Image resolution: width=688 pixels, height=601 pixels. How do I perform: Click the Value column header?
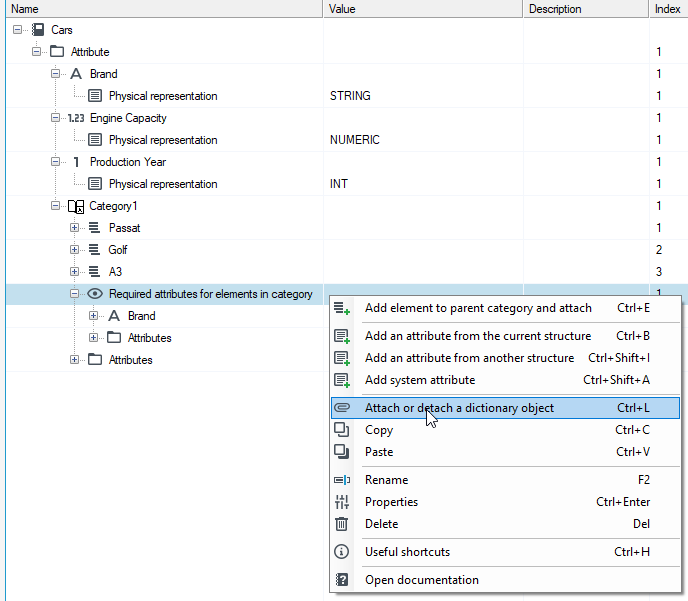tap(423, 9)
